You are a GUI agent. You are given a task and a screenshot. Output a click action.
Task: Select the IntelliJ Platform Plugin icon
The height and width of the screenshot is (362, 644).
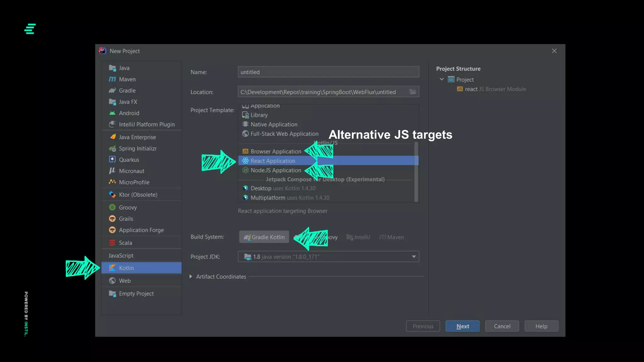112,124
